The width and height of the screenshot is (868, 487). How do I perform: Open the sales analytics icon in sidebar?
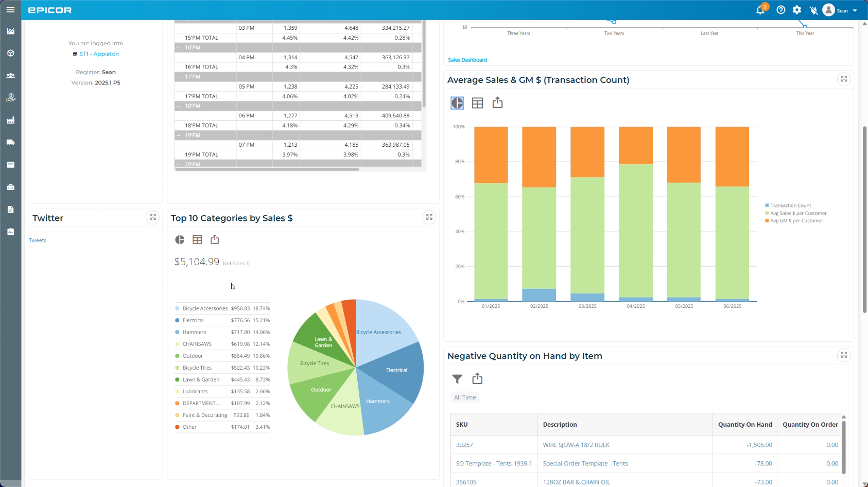pos(10,31)
